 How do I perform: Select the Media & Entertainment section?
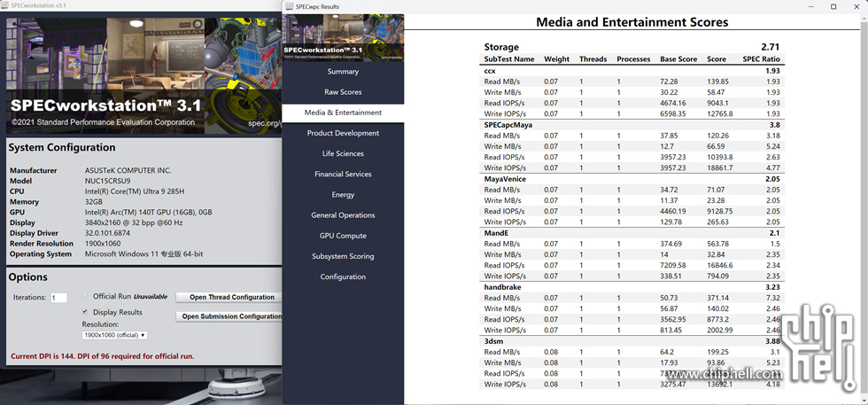(x=343, y=113)
